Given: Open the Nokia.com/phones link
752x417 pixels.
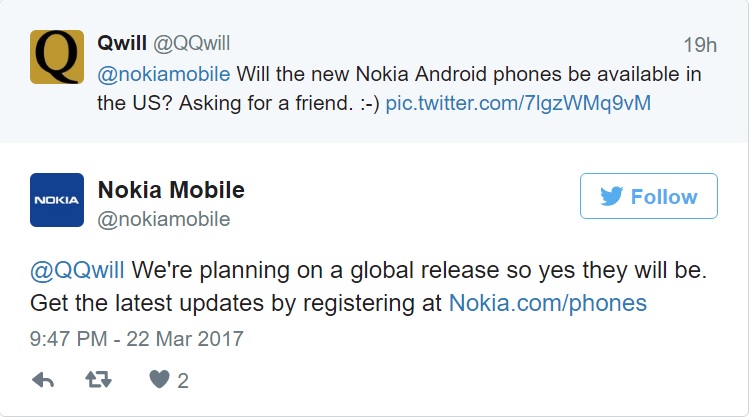Looking at the screenshot, I should 547,302.
